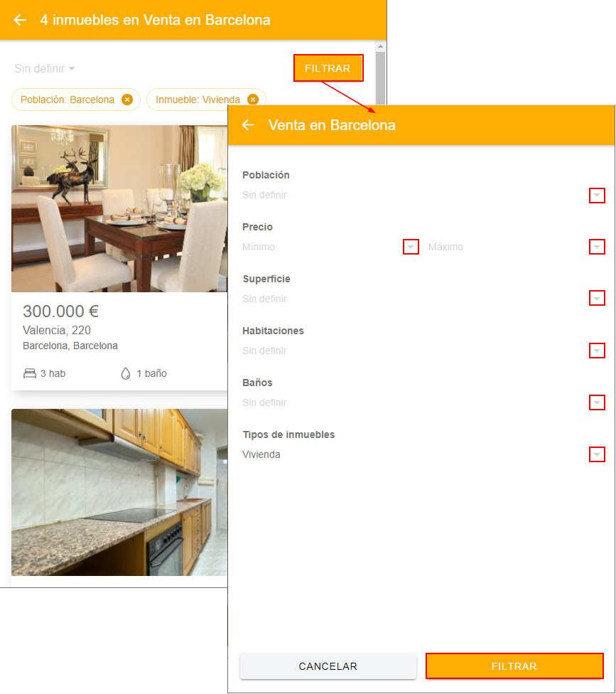Expand the Baños dropdown arrow
Viewport: 616px width, 694px height.
[x=597, y=402]
